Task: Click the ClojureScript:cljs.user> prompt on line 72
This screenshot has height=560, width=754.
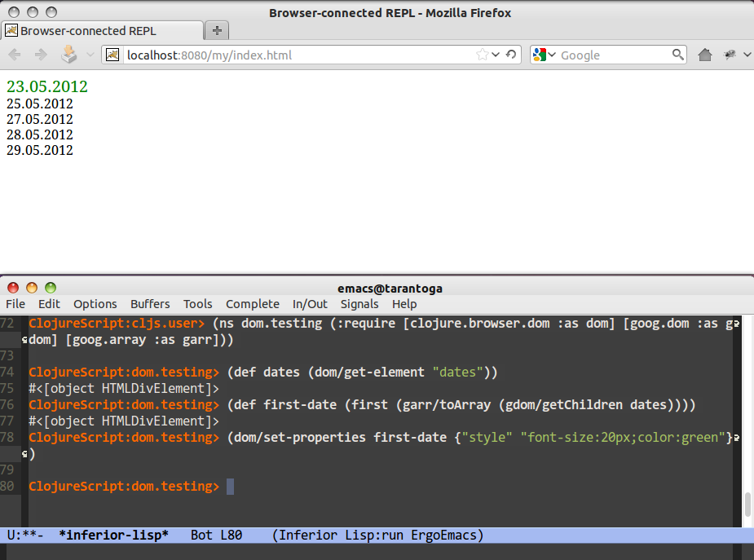Action: (x=117, y=323)
